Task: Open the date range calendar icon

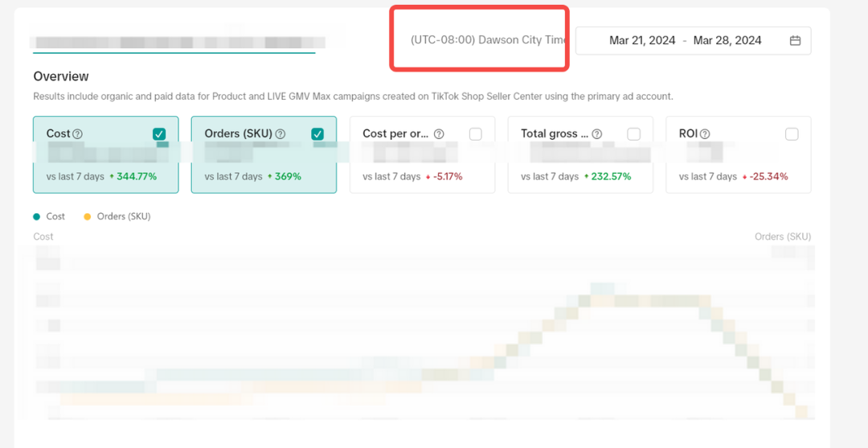Action: pos(795,41)
